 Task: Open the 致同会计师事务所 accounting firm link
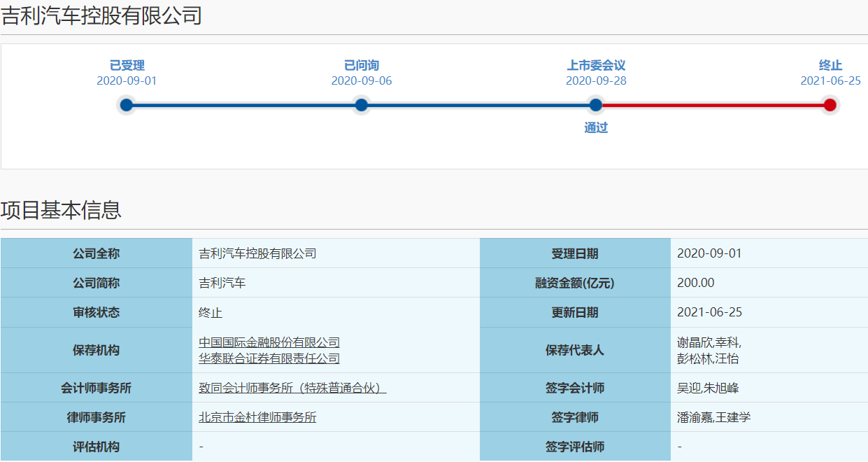click(x=292, y=388)
